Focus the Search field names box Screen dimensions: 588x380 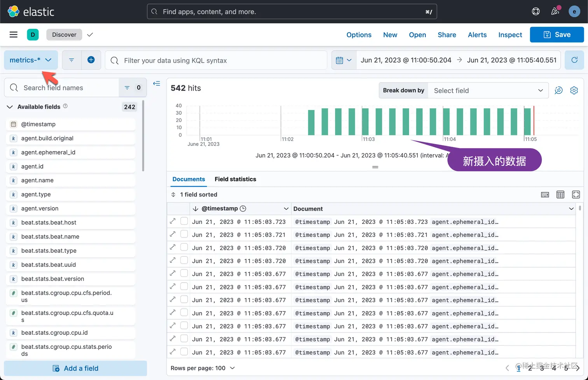(61, 88)
